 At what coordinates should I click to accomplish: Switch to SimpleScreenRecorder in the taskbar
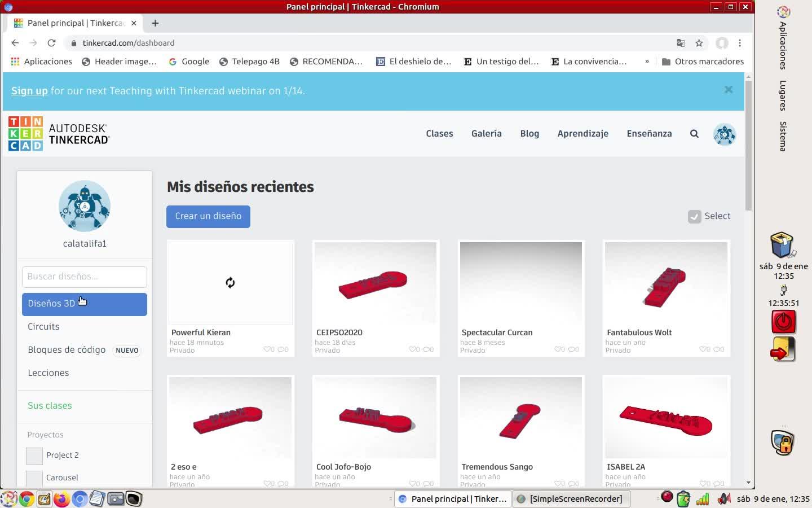pyautogui.click(x=570, y=499)
